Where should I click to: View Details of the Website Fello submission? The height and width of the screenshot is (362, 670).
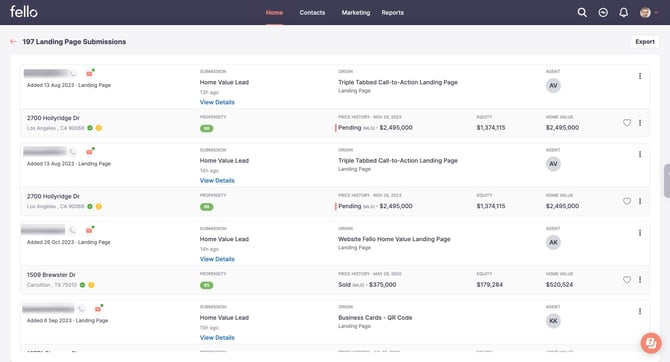pos(217,259)
